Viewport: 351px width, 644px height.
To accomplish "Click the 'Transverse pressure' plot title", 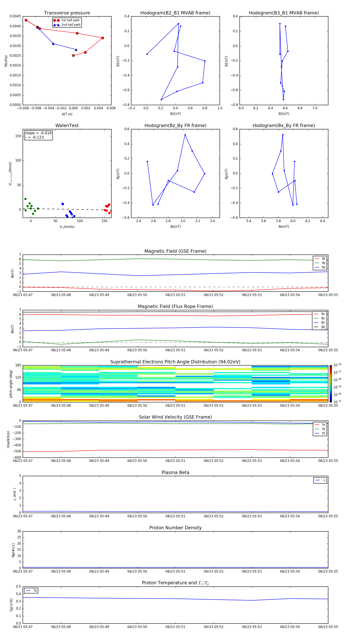I will point(67,13).
